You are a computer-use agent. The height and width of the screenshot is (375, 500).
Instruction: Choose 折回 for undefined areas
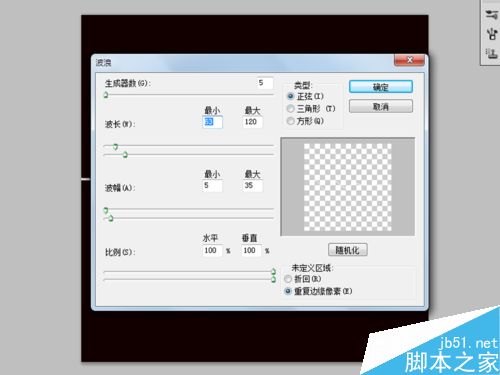tap(288, 279)
